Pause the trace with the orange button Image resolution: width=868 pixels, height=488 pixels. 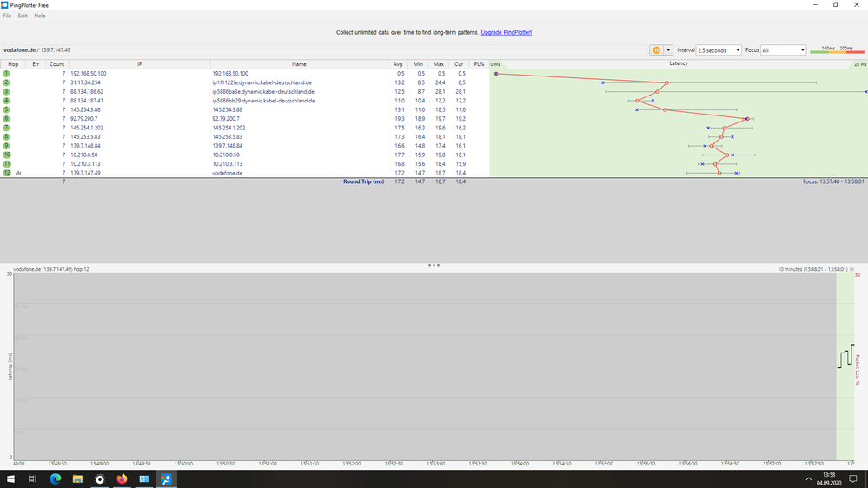click(656, 50)
